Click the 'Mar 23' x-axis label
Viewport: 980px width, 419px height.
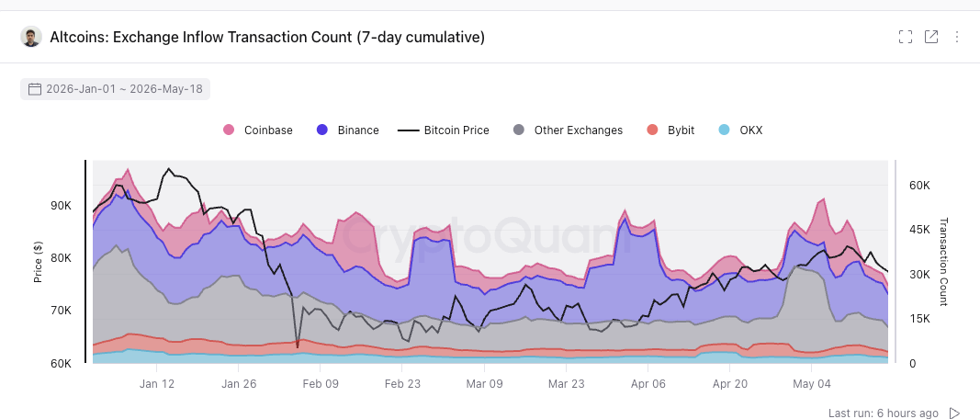(x=567, y=383)
